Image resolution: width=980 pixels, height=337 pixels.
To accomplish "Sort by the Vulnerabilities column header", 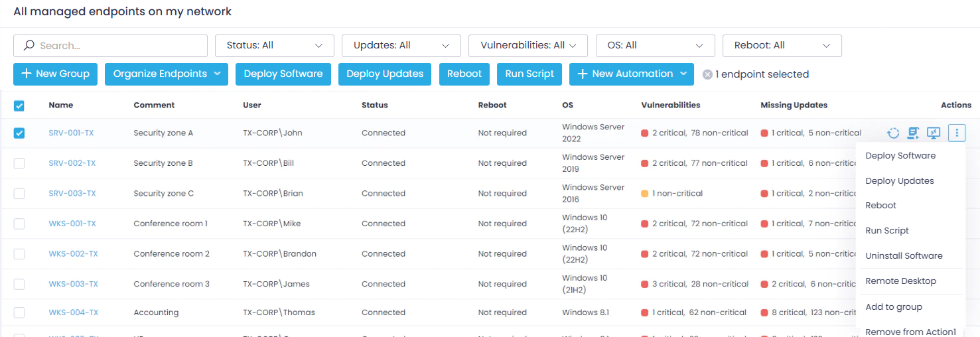I will (671, 105).
